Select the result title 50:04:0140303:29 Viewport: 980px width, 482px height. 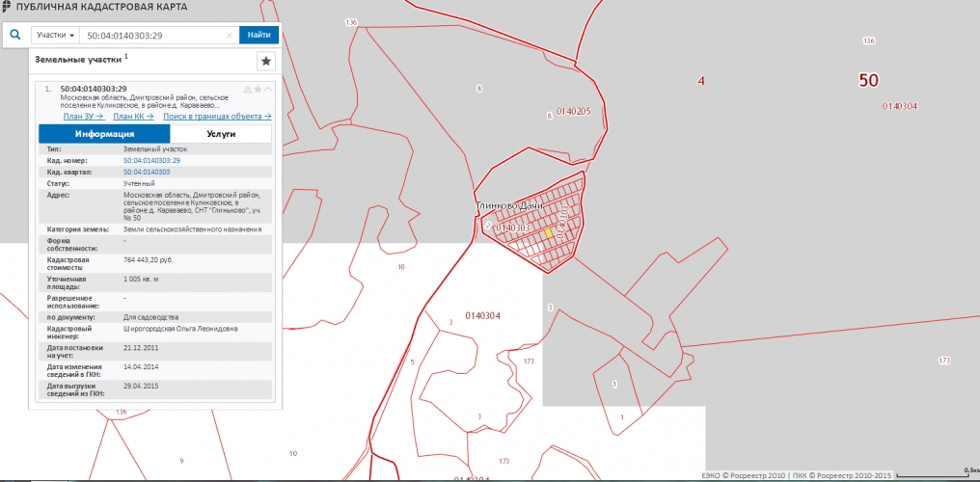[x=94, y=89]
